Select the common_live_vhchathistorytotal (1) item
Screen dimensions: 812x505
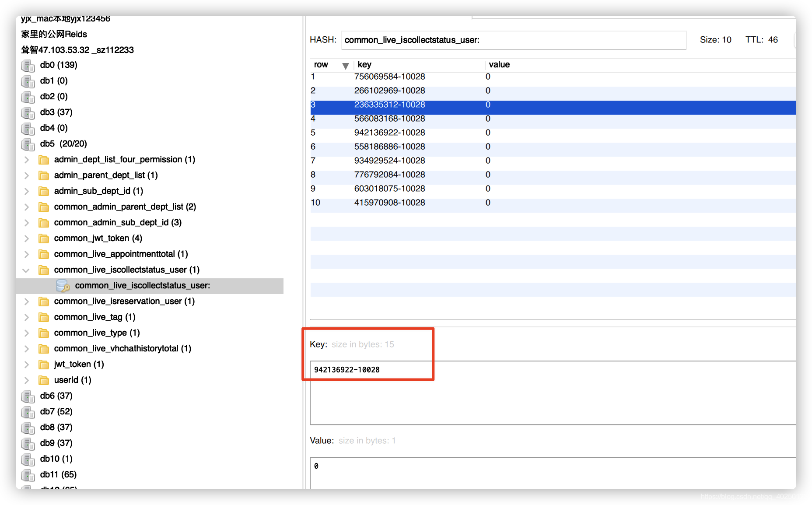click(x=122, y=349)
